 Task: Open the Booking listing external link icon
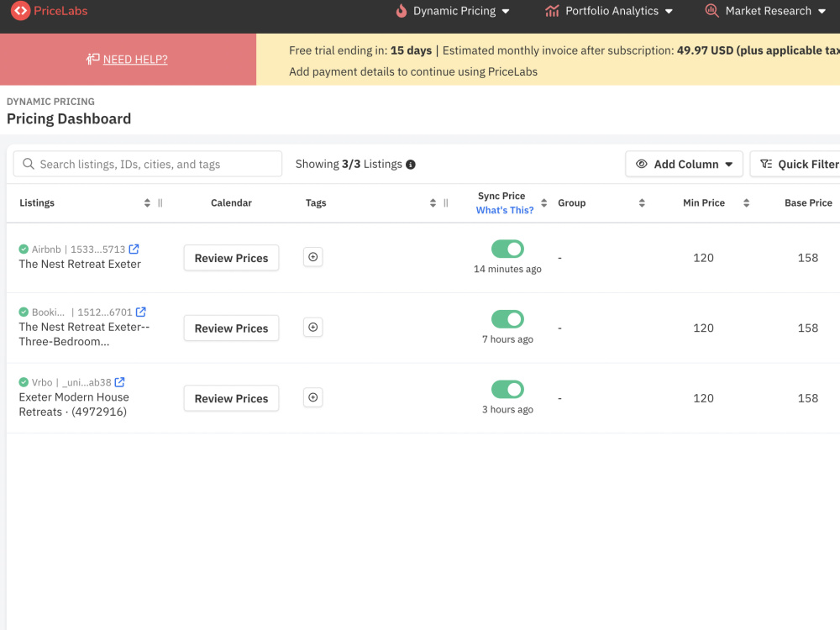(141, 312)
